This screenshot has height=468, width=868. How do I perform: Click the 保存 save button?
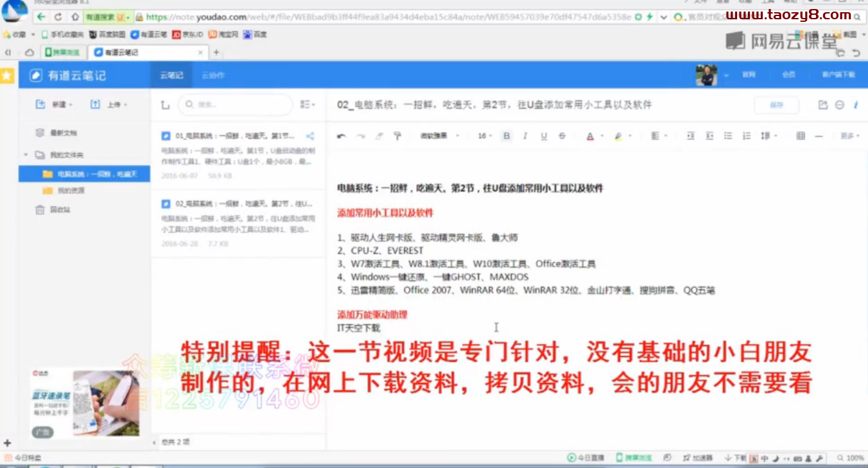pos(777,105)
